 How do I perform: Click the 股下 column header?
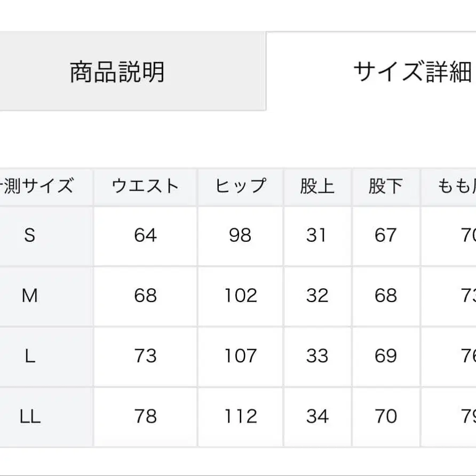tap(385, 186)
